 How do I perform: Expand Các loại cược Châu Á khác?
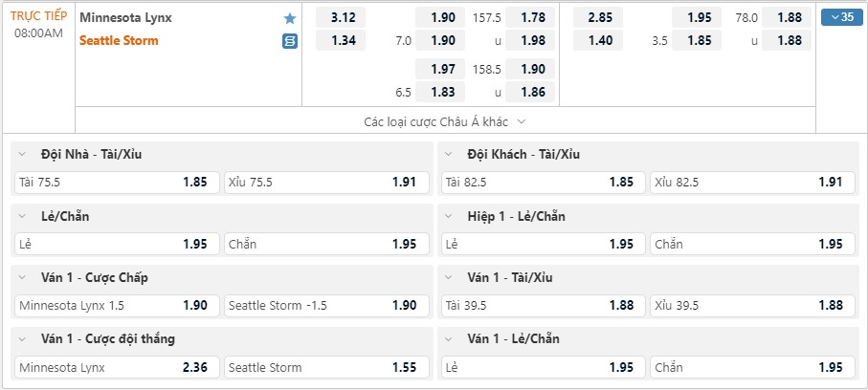445,121
